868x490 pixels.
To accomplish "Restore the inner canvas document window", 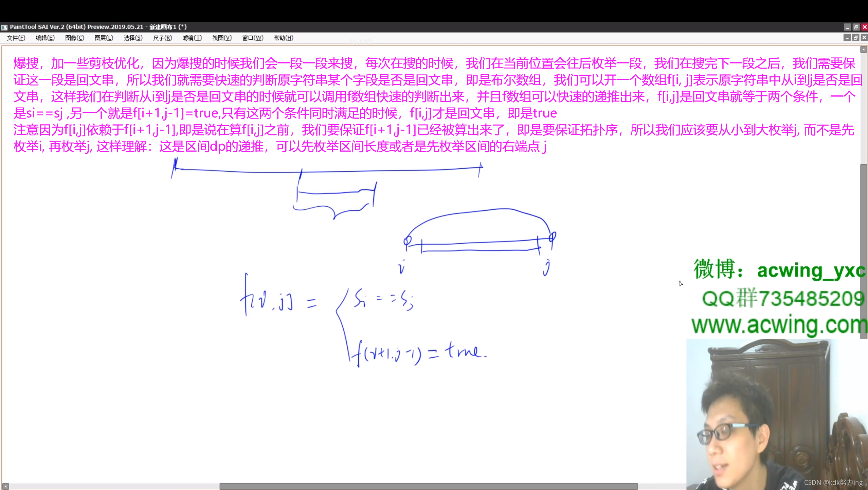I will click(856, 38).
